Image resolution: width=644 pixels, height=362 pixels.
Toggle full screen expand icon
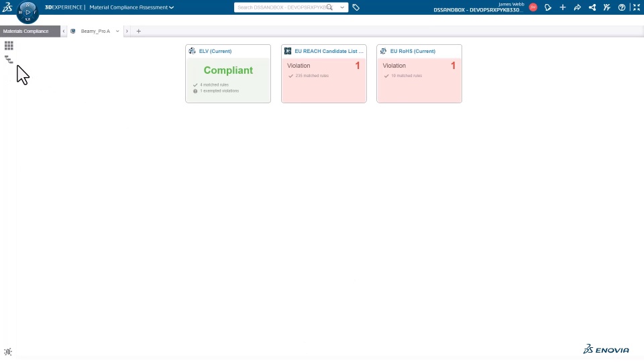637,7
